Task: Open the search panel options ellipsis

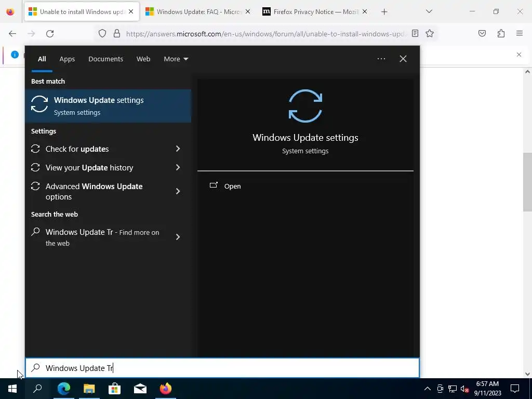Action: point(381,59)
